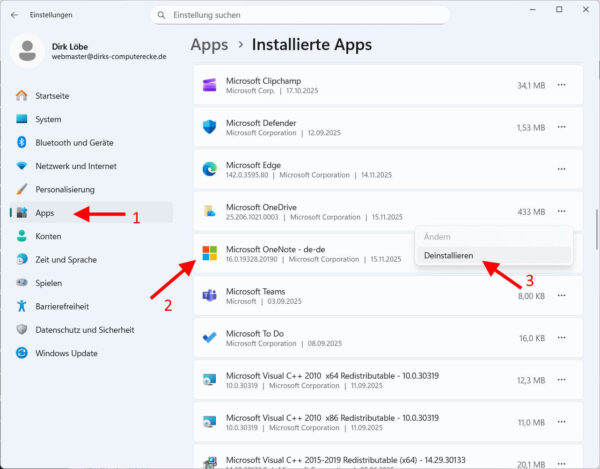This screenshot has height=469, width=600.
Task: Click the Microsoft To Do name text
Action: point(255,334)
